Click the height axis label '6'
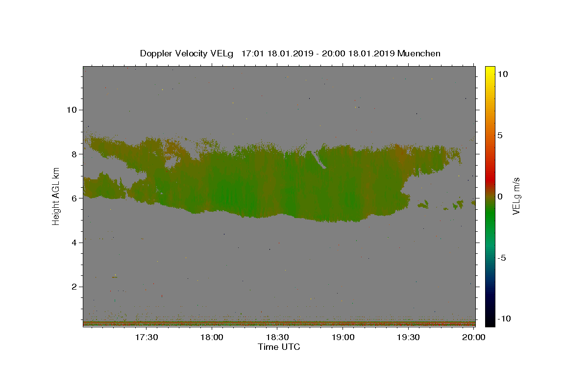Image resolution: width=588 pixels, height=392 pixels. (73, 198)
